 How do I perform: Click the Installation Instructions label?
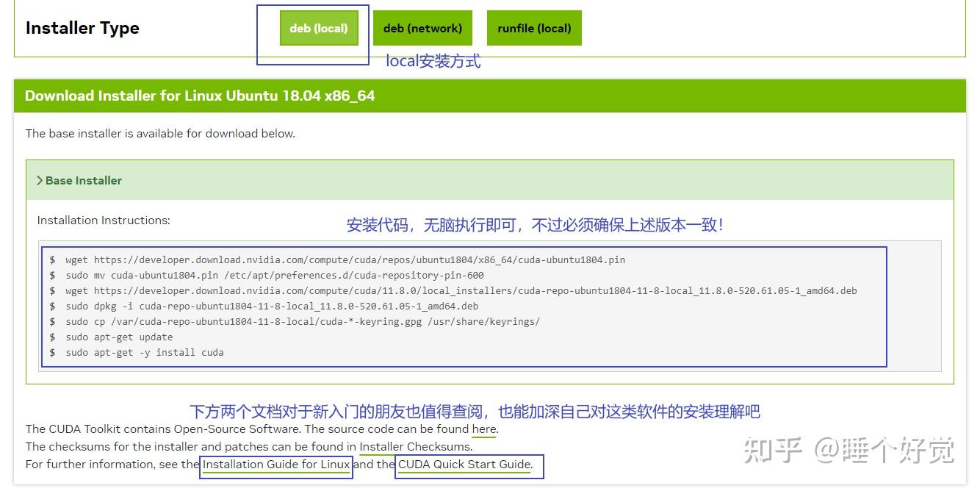coord(103,220)
